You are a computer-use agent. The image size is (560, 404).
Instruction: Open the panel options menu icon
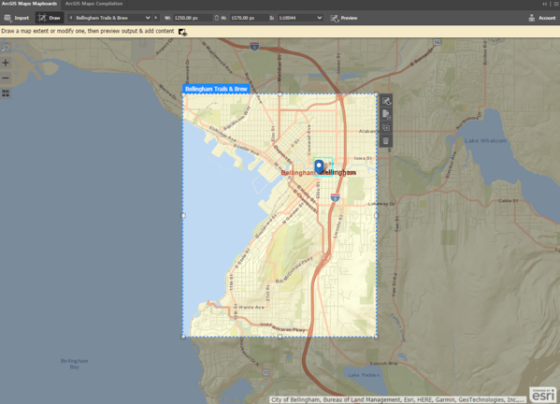tap(556, 4)
